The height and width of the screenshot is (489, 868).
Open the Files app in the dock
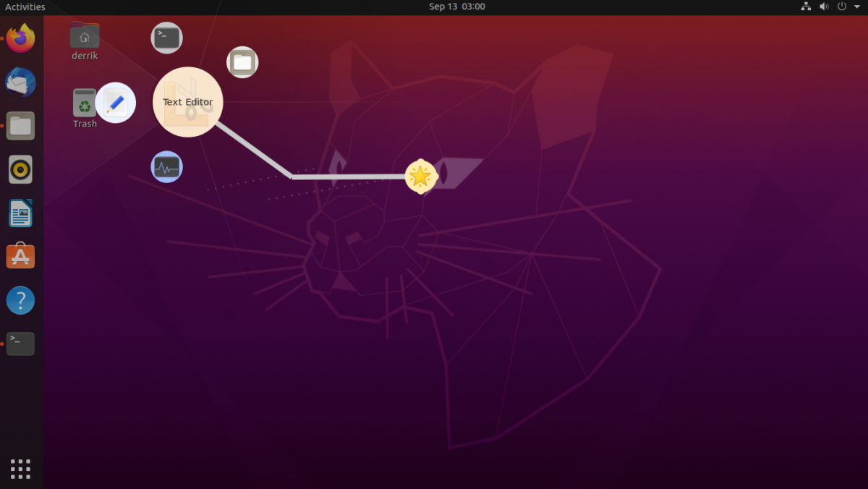tap(20, 126)
